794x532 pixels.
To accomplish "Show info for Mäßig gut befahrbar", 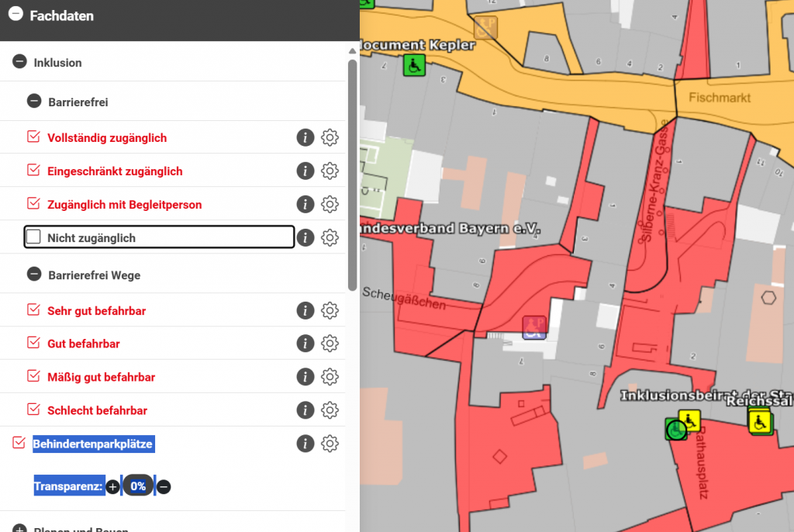I will (306, 377).
